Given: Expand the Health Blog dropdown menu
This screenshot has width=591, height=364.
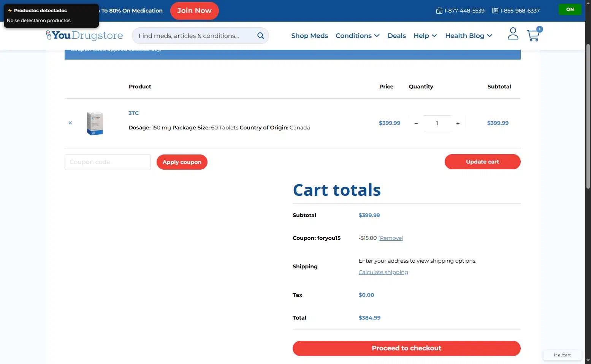Looking at the screenshot, I should pos(469,36).
